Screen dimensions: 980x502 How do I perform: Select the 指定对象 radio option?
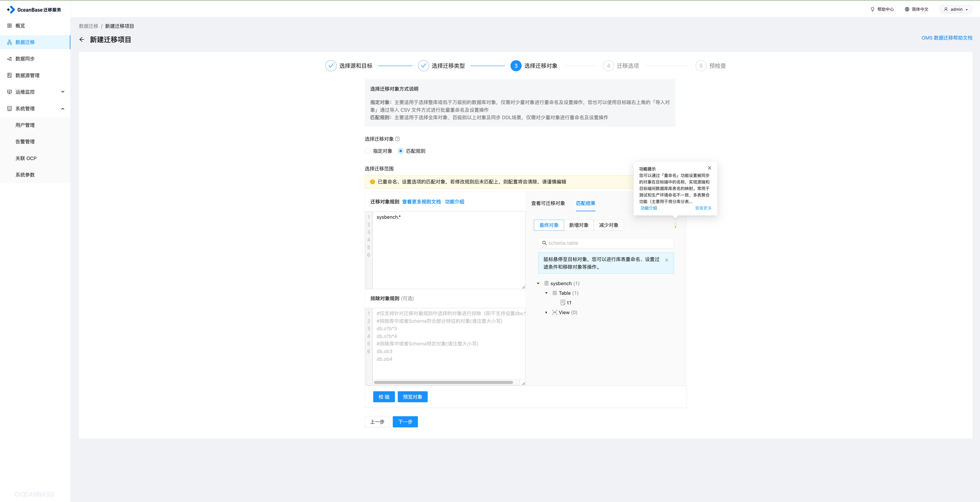pyautogui.click(x=367, y=151)
